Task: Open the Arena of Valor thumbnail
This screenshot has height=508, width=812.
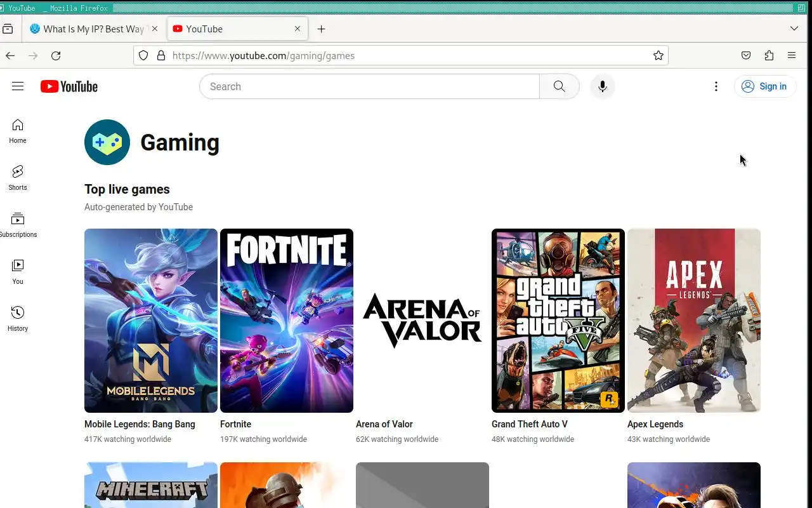Action: coord(422,321)
